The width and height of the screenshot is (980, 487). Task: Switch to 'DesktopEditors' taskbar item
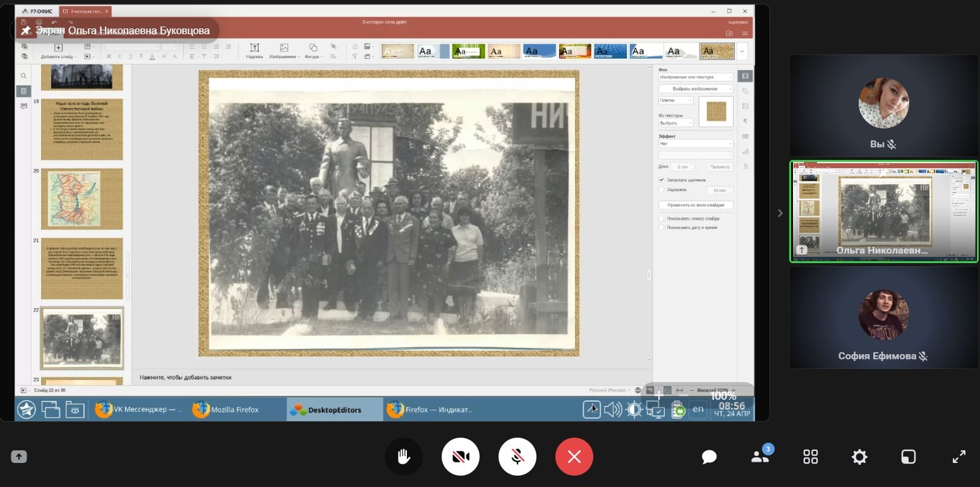(x=334, y=410)
